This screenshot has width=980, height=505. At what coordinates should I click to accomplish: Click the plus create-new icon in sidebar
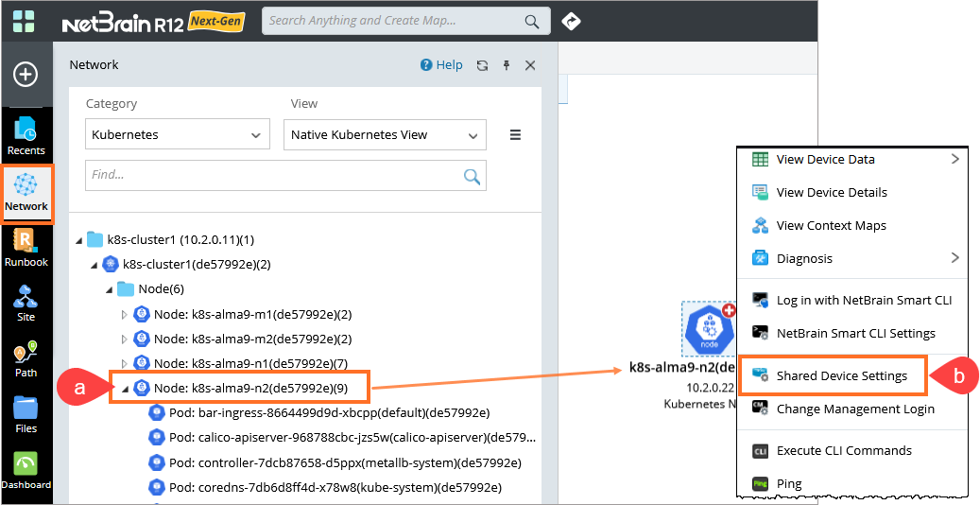(26, 75)
